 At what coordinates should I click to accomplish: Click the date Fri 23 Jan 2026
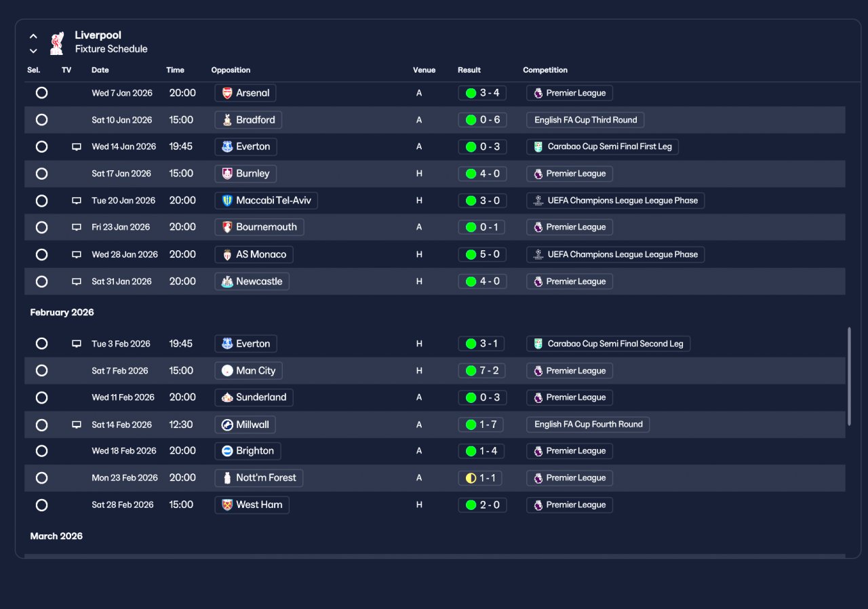pyautogui.click(x=121, y=227)
